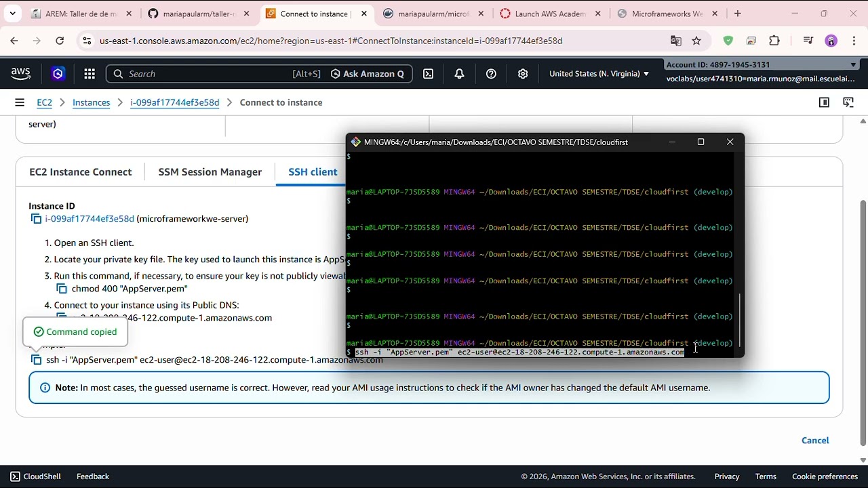Viewport: 868px width, 488px height.
Task: Reload the browser page
Action: coord(60,41)
